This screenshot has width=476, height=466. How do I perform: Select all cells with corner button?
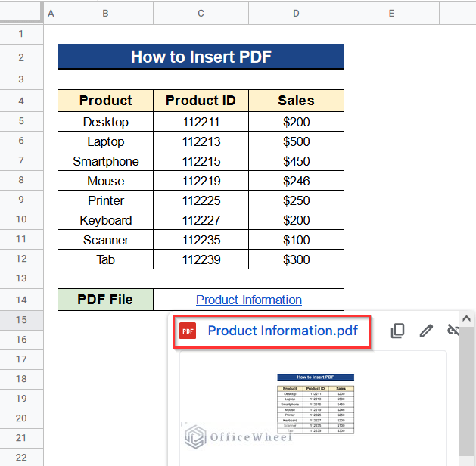click(21, 12)
